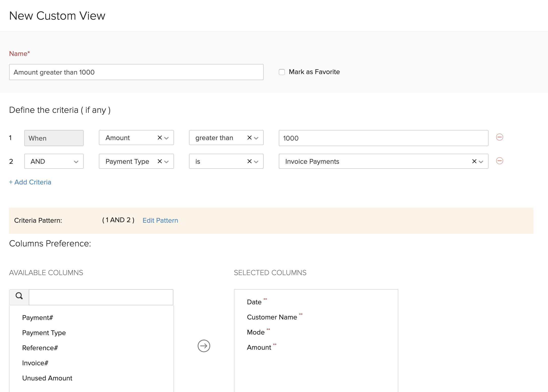Select Payment# in the available columns list

37,317
